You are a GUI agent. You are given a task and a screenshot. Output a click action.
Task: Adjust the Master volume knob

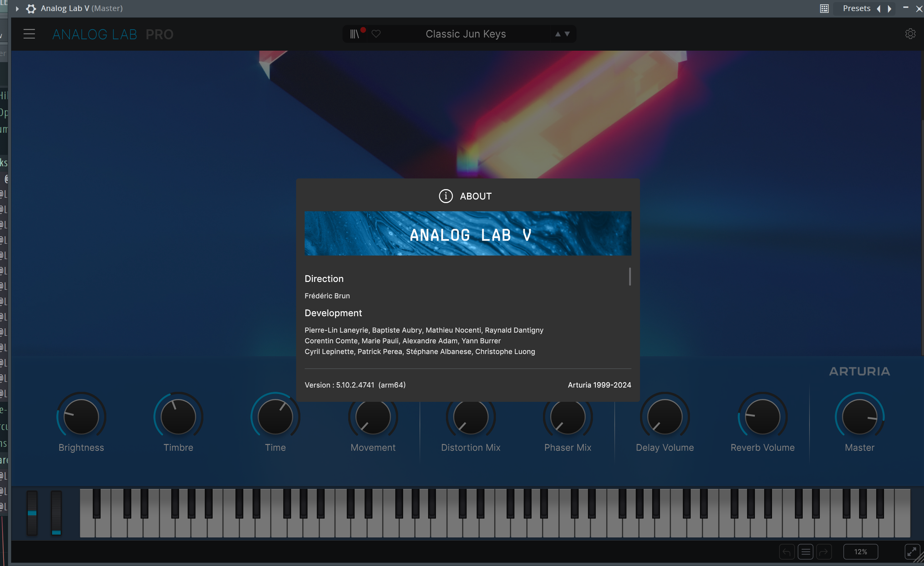coord(859,417)
